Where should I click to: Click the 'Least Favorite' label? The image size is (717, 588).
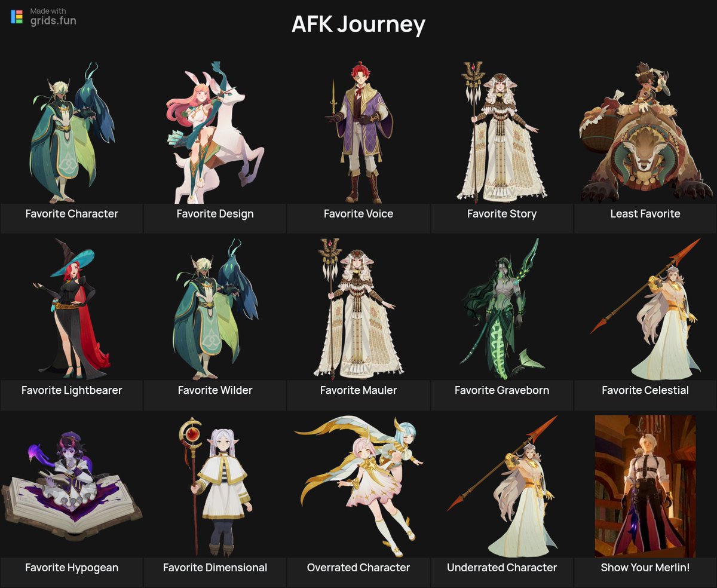coord(645,214)
